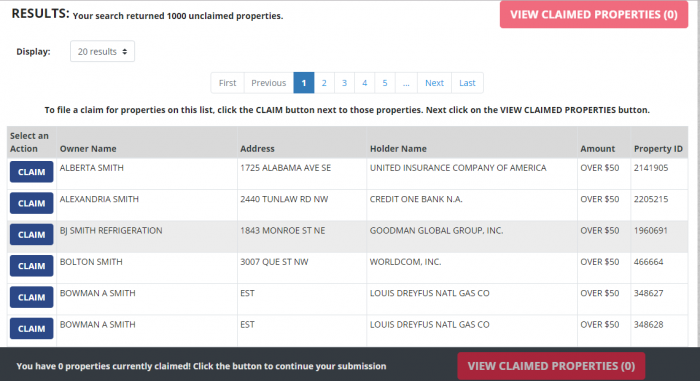Screen dimensions: 700x381
Task: Click the top View Claimed Properties button
Action: tap(594, 14)
